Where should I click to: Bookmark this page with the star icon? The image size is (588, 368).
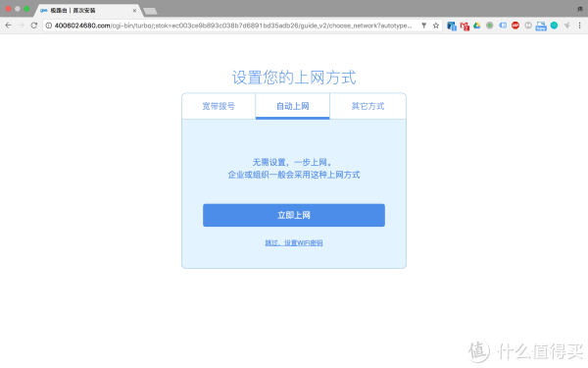(x=436, y=26)
